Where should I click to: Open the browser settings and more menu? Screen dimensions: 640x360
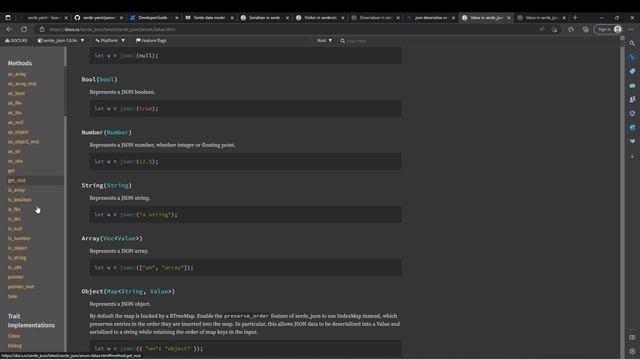point(632,29)
